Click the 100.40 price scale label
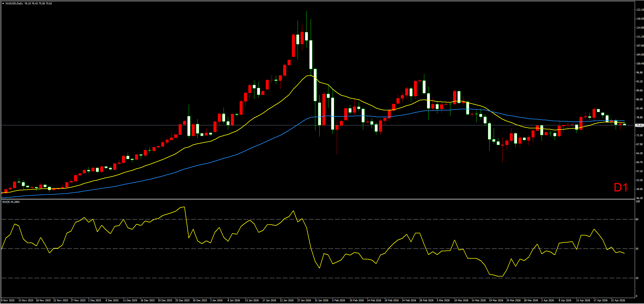 (x=640, y=64)
